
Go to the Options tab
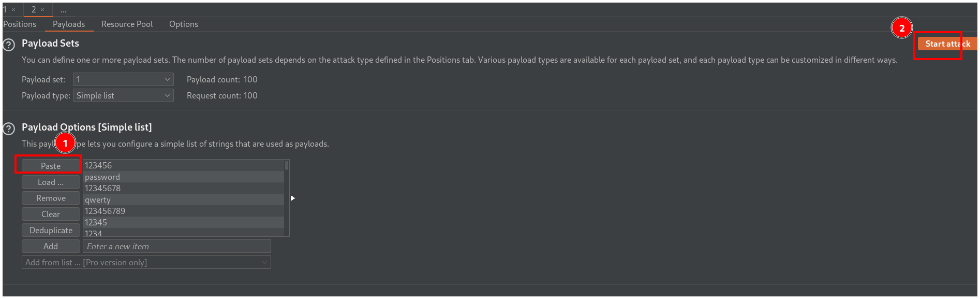184,24
